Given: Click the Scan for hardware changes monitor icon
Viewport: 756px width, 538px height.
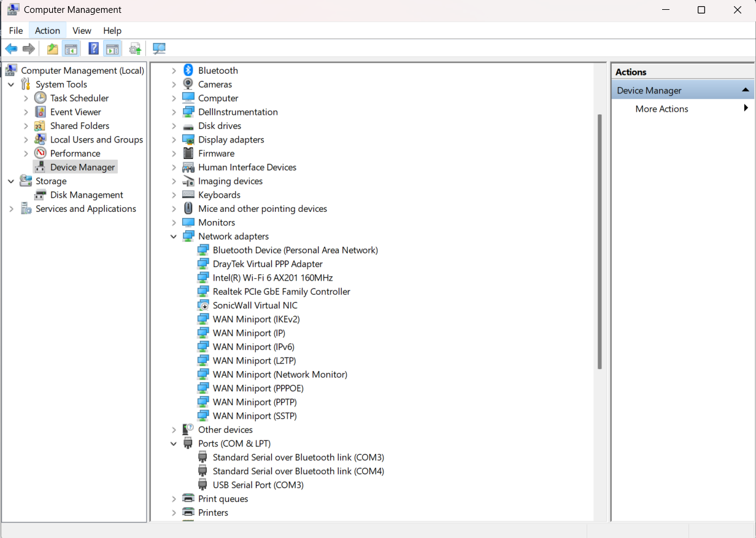Looking at the screenshot, I should pyautogui.click(x=160, y=49).
